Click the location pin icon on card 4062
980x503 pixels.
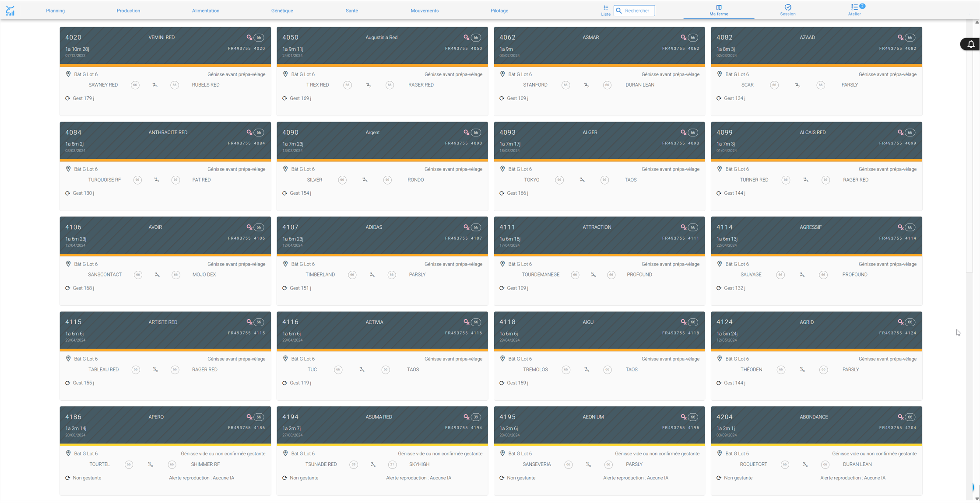pyautogui.click(x=502, y=74)
